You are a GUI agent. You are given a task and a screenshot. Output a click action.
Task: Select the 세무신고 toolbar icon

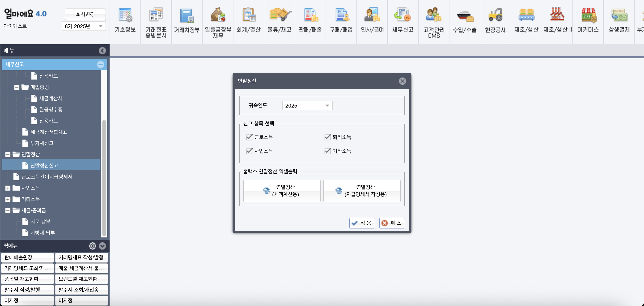tap(403, 21)
